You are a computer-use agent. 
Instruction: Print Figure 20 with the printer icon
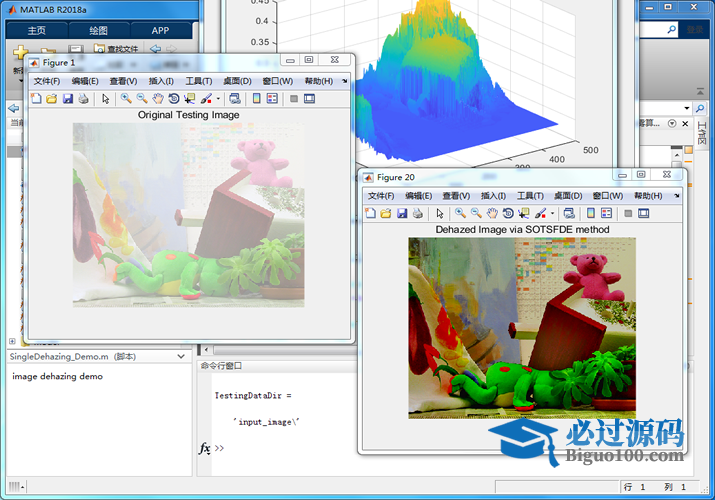(x=417, y=213)
